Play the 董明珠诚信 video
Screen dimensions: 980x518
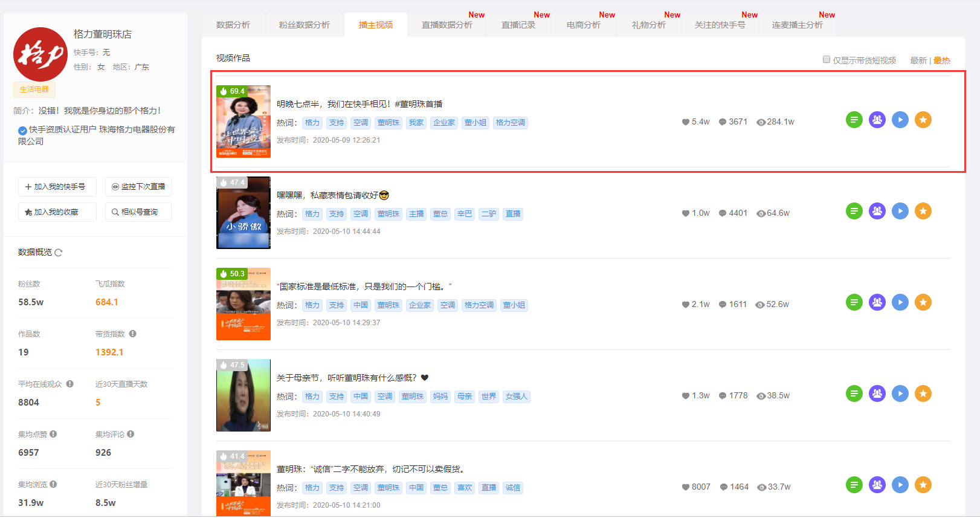tap(900, 485)
